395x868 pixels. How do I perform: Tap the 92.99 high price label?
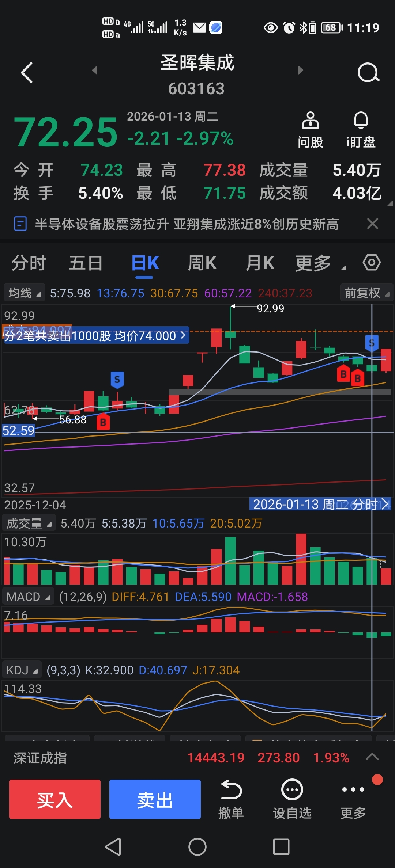(x=270, y=308)
